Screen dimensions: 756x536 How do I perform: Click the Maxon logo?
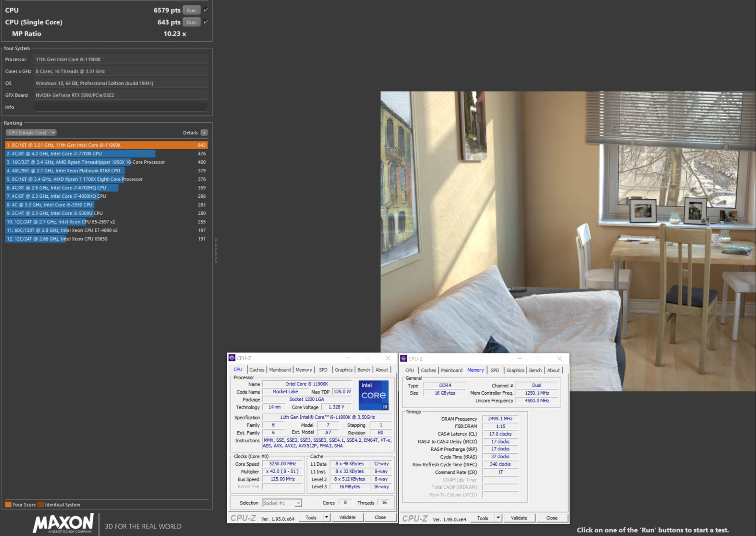point(63,523)
